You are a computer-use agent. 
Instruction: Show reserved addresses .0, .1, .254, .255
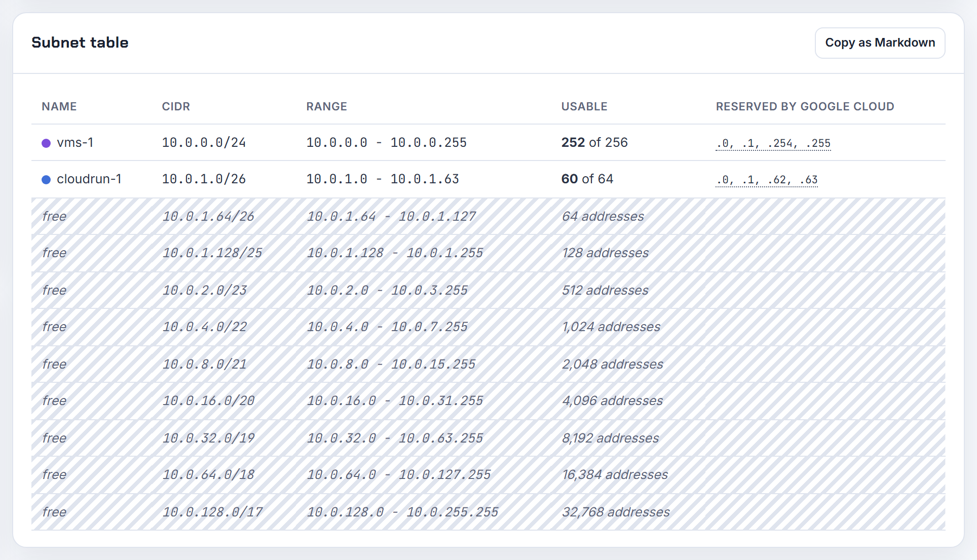click(773, 143)
